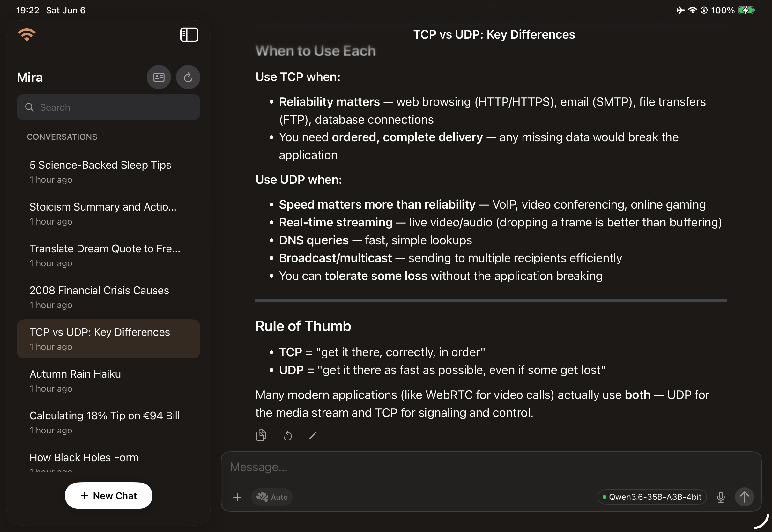This screenshot has width=772, height=532.
Task: Toggle the Auto thinking mode pill
Action: click(272, 497)
